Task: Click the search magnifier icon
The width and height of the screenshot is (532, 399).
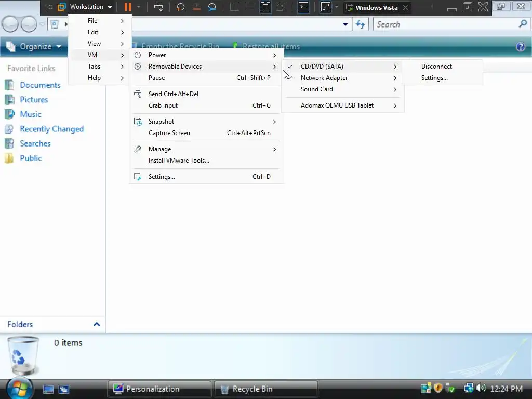Action: click(523, 24)
